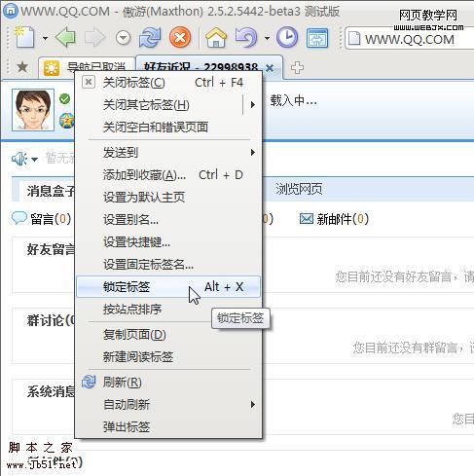Viewport: 474px width, 476px height.
Task: Expand the 自动刷新 submenu
Action: (168, 405)
